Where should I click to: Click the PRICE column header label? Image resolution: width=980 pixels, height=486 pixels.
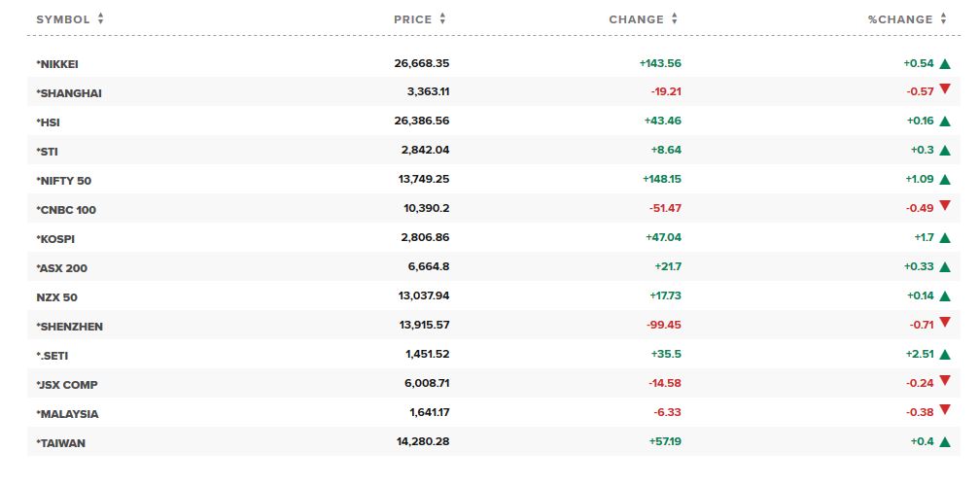(x=413, y=19)
